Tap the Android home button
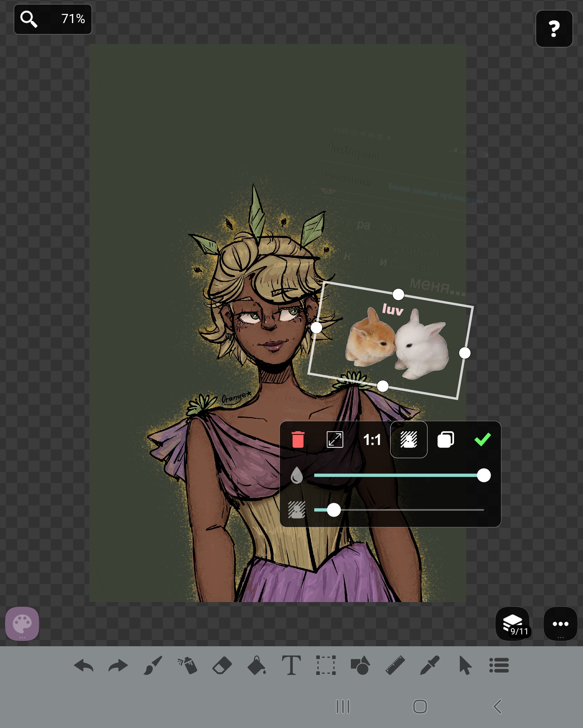The image size is (583, 728). (420, 706)
